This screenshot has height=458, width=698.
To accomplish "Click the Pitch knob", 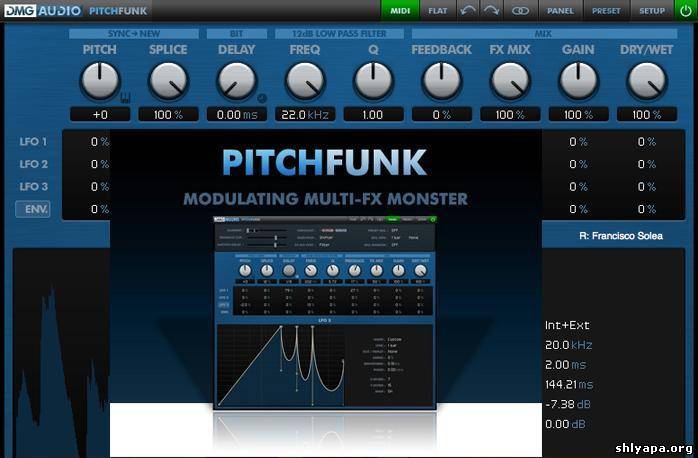I will coord(99,80).
